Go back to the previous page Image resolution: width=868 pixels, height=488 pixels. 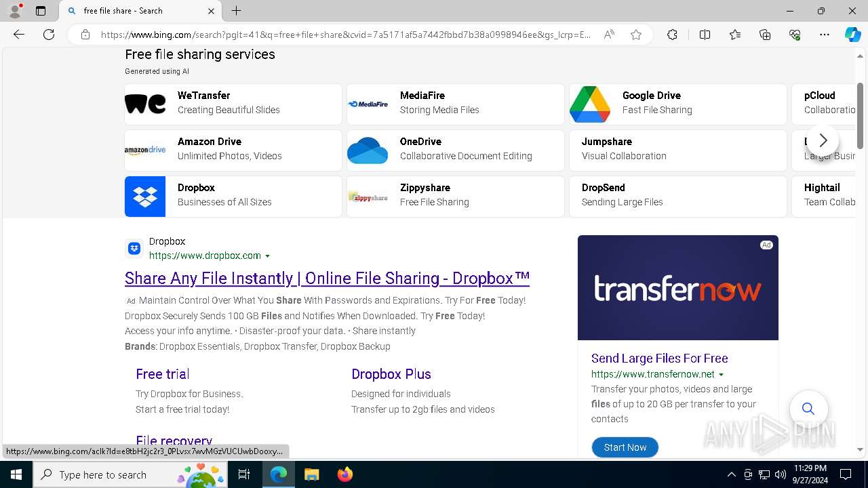click(19, 35)
